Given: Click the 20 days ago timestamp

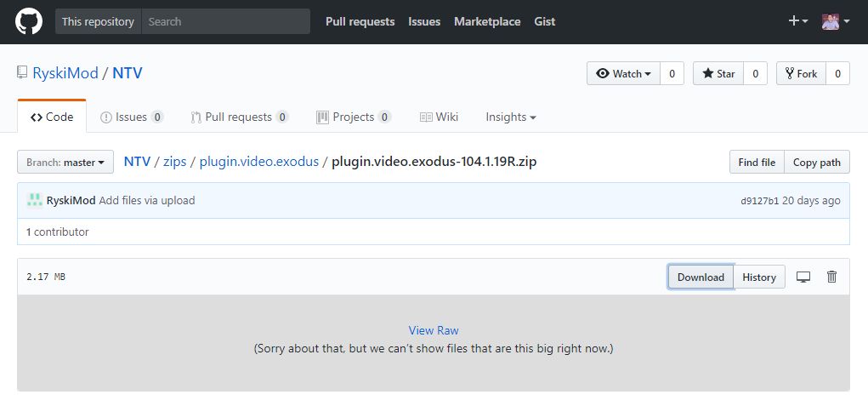Looking at the screenshot, I should (811, 201).
